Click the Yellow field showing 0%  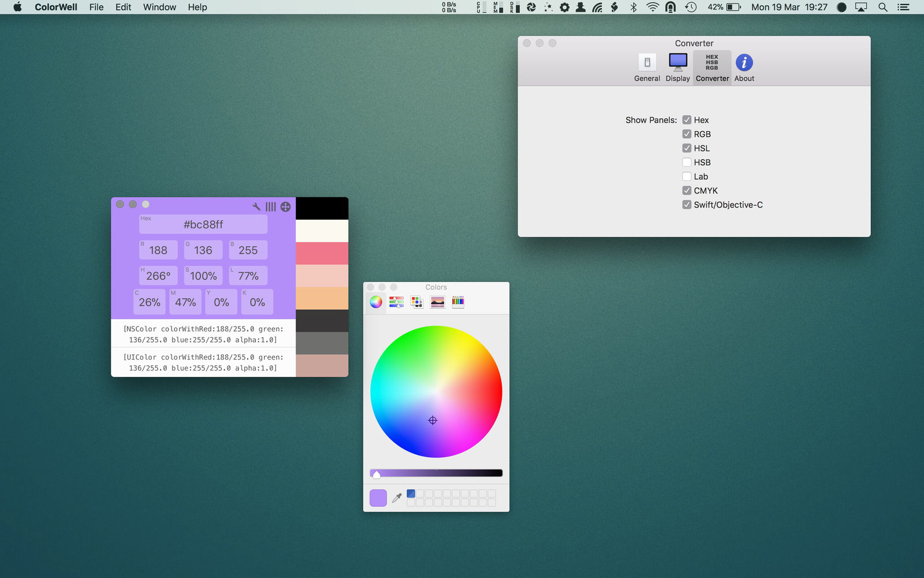(x=221, y=302)
